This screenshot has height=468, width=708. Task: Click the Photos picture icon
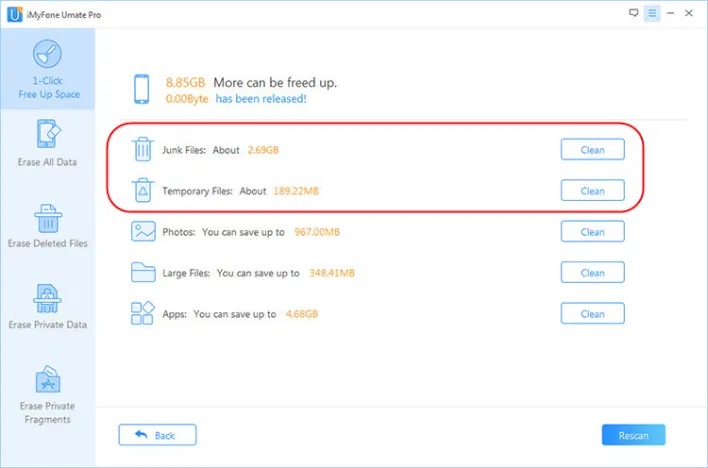pos(143,231)
